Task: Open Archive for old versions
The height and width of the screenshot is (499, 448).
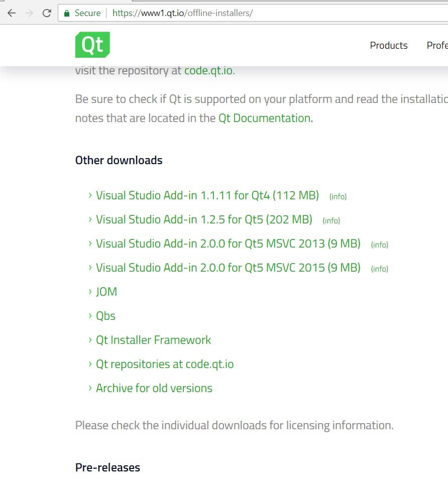Action: pos(154,388)
